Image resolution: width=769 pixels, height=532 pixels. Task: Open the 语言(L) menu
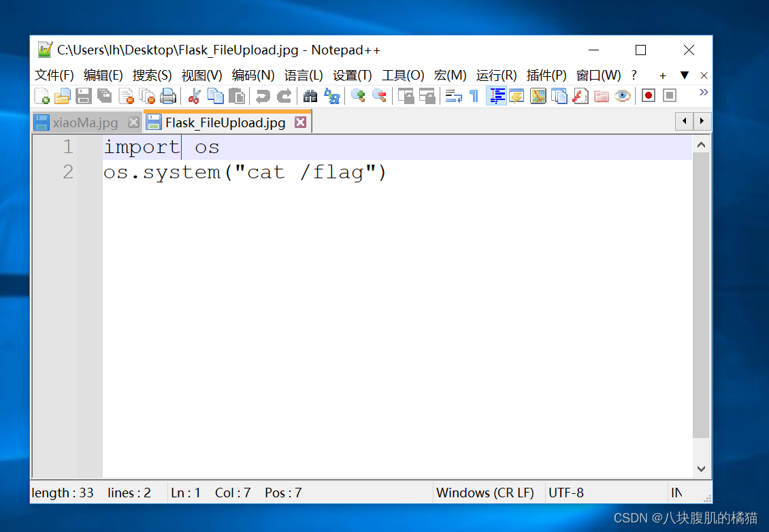click(304, 75)
